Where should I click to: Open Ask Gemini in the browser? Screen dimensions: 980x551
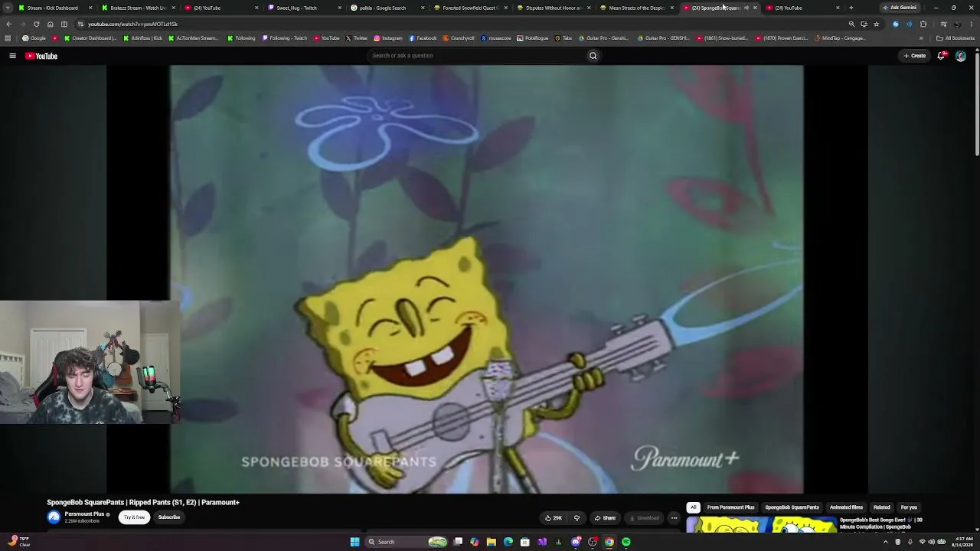point(900,8)
